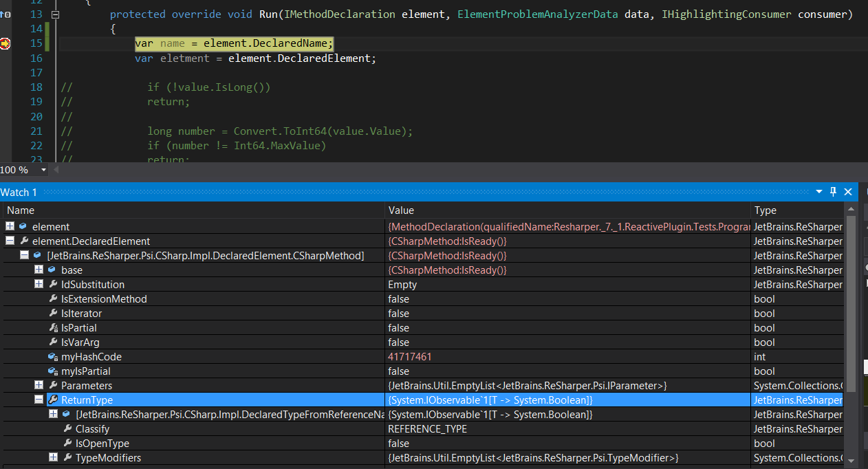Collapse the Run method outlining on line 13
The width and height of the screenshot is (868, 469).
55,14
